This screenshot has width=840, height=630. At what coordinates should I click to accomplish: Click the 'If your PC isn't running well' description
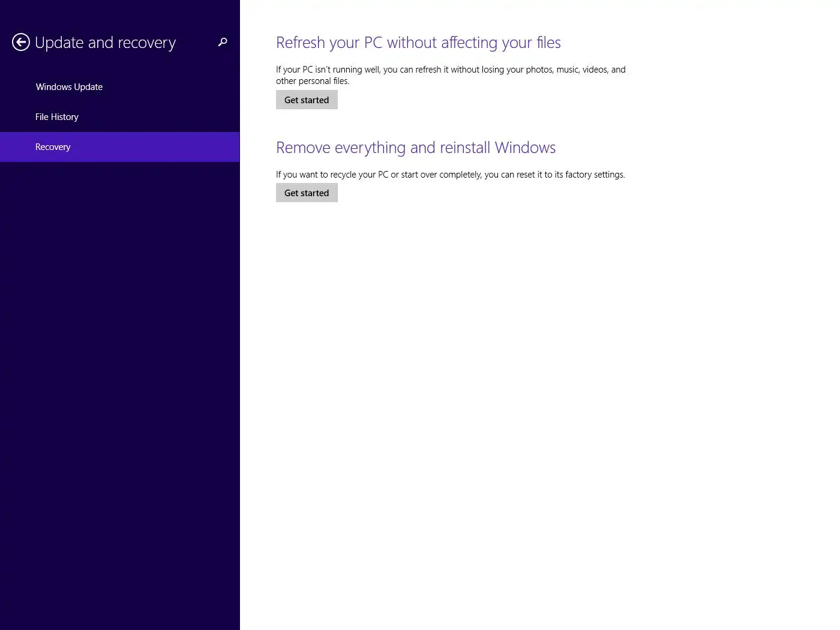451,75
